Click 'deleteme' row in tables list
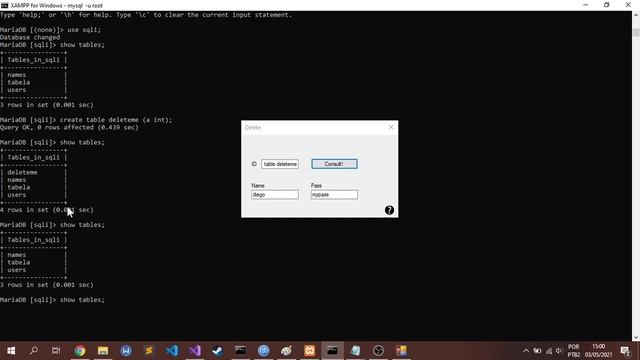 coord(22,172)
